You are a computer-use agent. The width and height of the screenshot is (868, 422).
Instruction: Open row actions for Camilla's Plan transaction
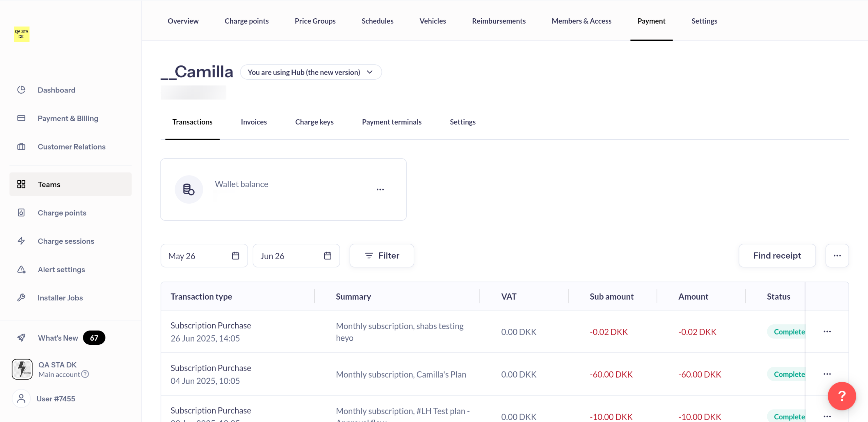[827, 374]
